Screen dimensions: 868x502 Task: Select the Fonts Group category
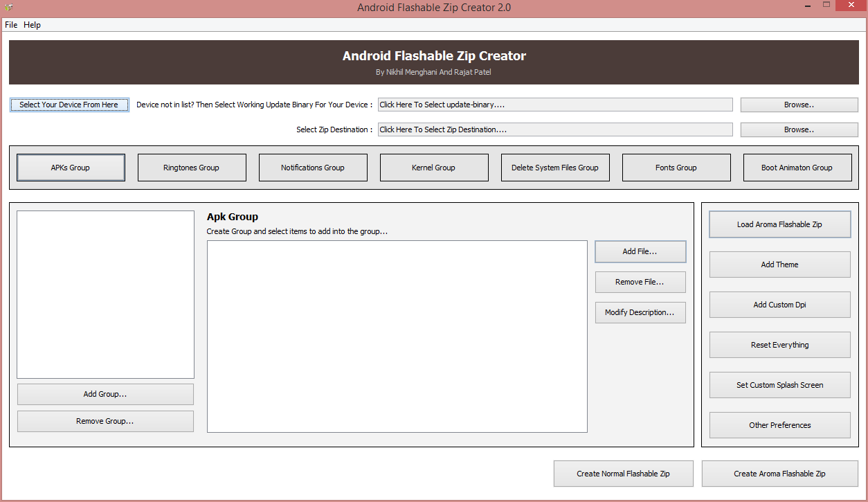coord(676,167)
